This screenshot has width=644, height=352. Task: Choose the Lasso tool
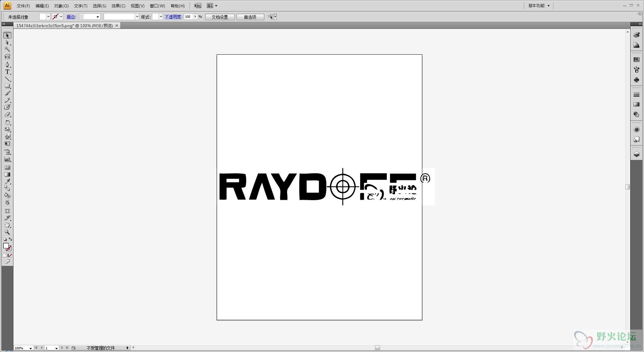pyautogui.click(x=7, y=56)
